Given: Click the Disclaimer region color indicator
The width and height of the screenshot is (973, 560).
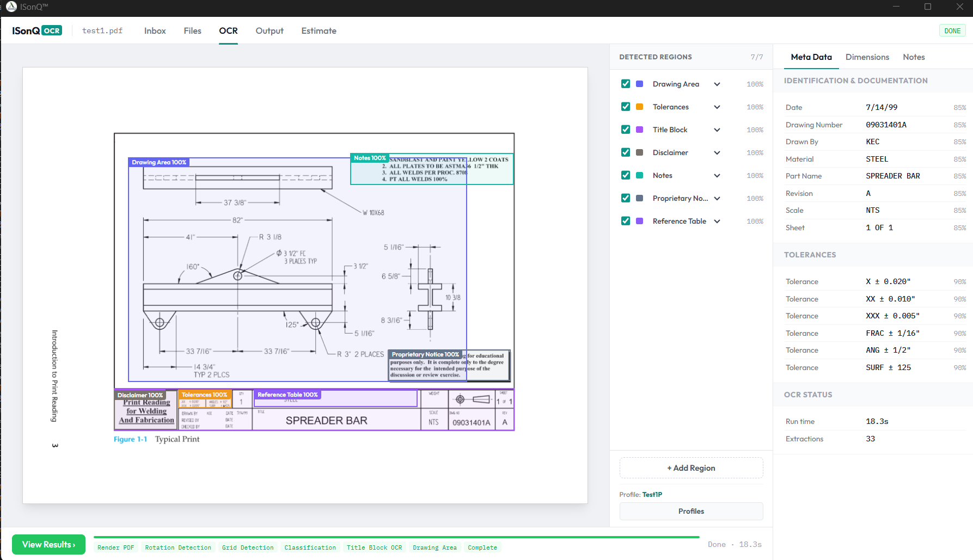Looking at the screenshot, I should click(640, 152).
